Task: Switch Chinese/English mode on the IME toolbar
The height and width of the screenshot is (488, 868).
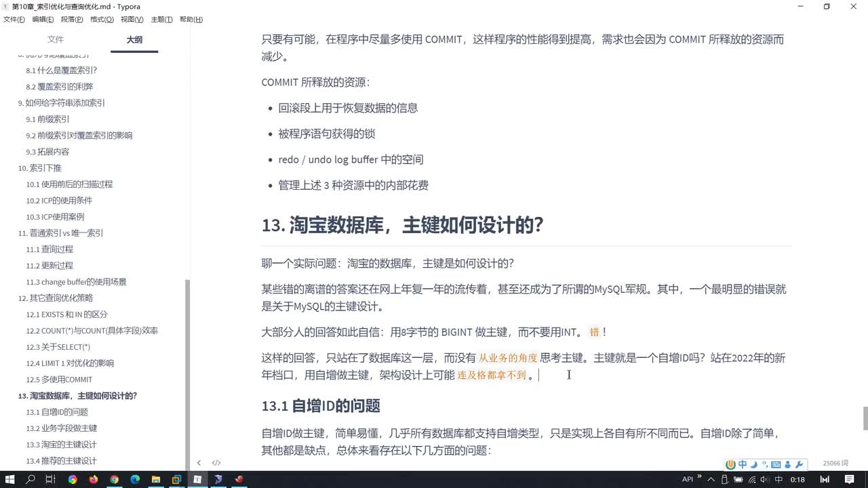Action: (743, 464)
